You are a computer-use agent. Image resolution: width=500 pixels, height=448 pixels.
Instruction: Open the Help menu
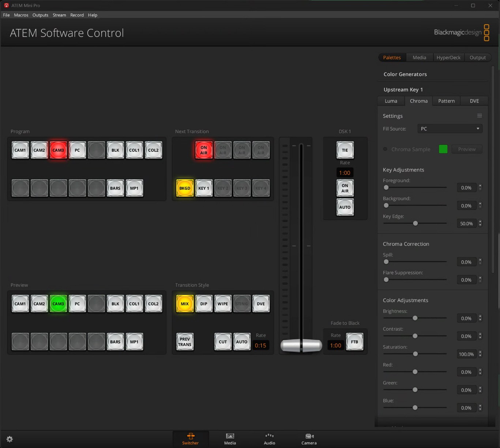pyautogui.click(x=93, y=15)
